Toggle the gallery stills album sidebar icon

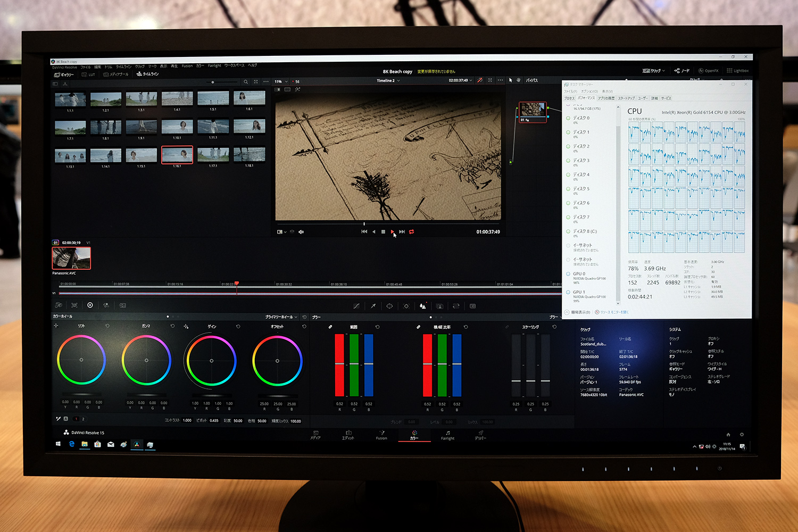click(x=55, y=84)
